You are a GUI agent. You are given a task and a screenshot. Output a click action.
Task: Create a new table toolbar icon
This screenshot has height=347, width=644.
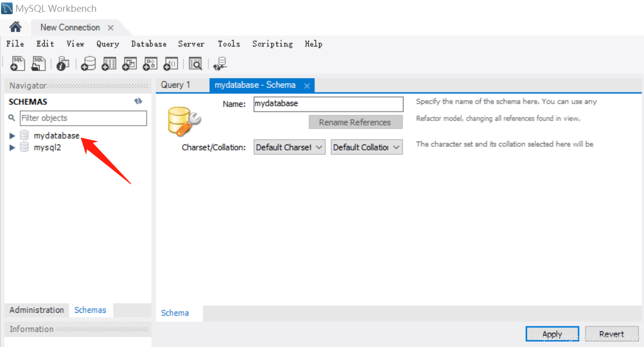point(109,63)
